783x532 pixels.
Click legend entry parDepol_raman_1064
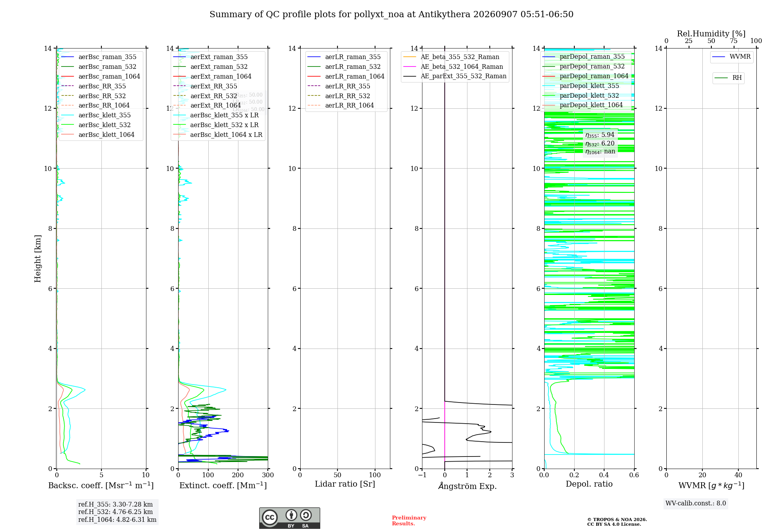click(x=586, y=76)
